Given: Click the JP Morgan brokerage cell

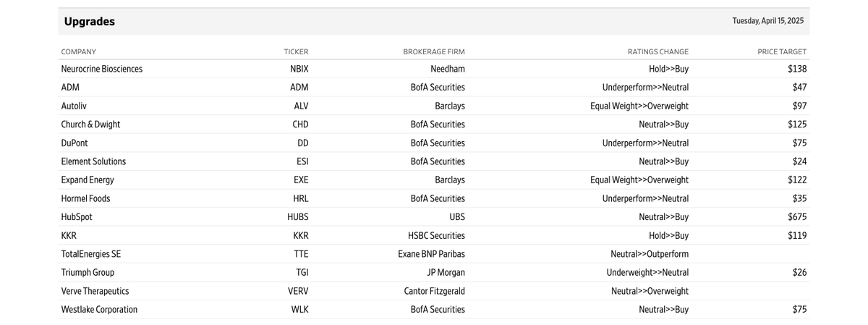Looking at the screenshot, I should click(x=446, y=273).
